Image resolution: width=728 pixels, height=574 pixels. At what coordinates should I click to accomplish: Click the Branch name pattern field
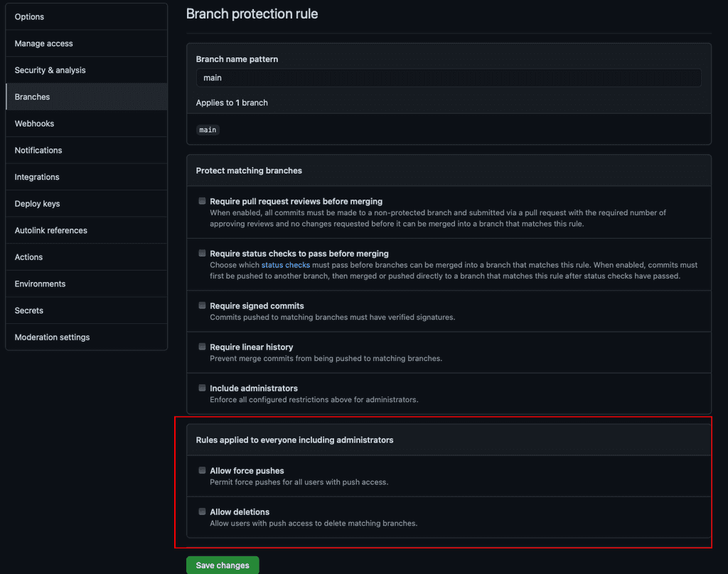448,78
